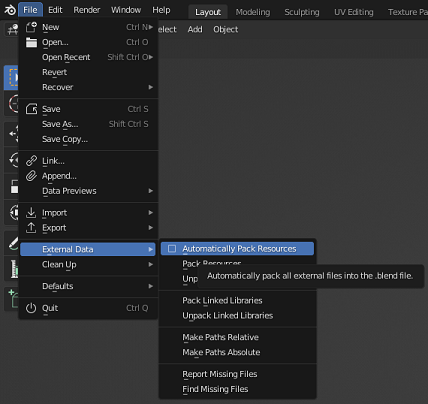Expand the Data Previews submenu arrow
428x404 pixels.
click(151, 191)
